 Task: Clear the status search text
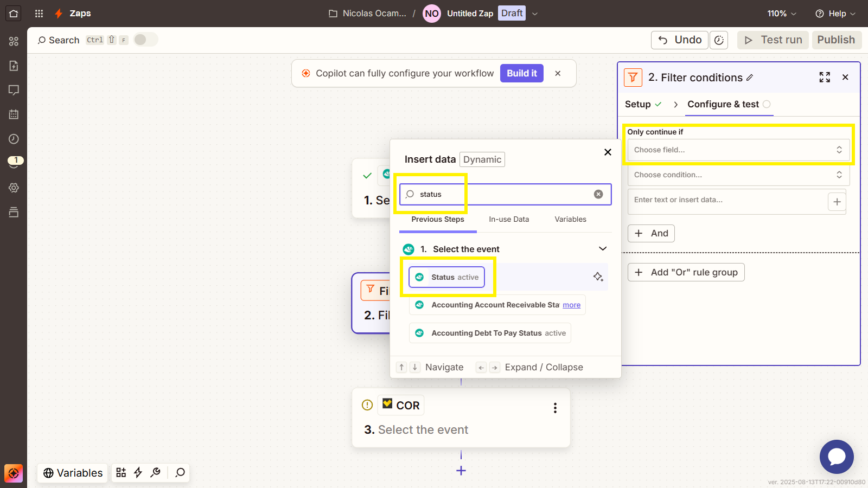[x=598, y=194]
